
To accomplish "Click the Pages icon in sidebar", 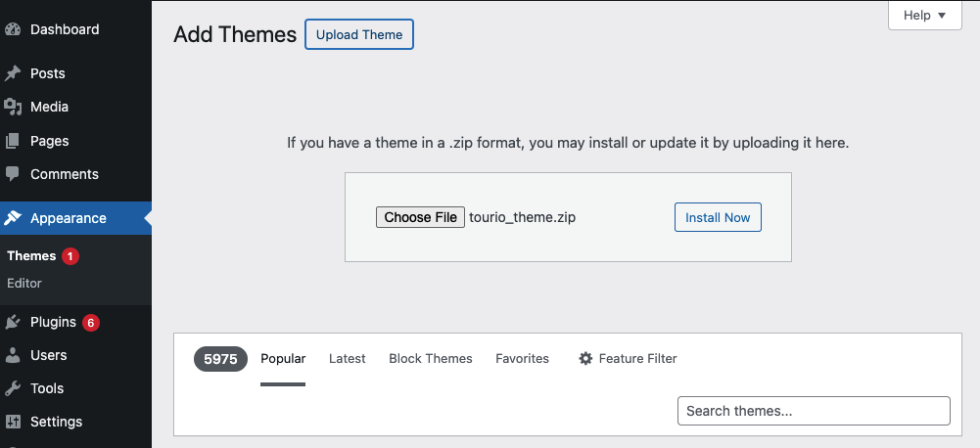I will point(13,141).
